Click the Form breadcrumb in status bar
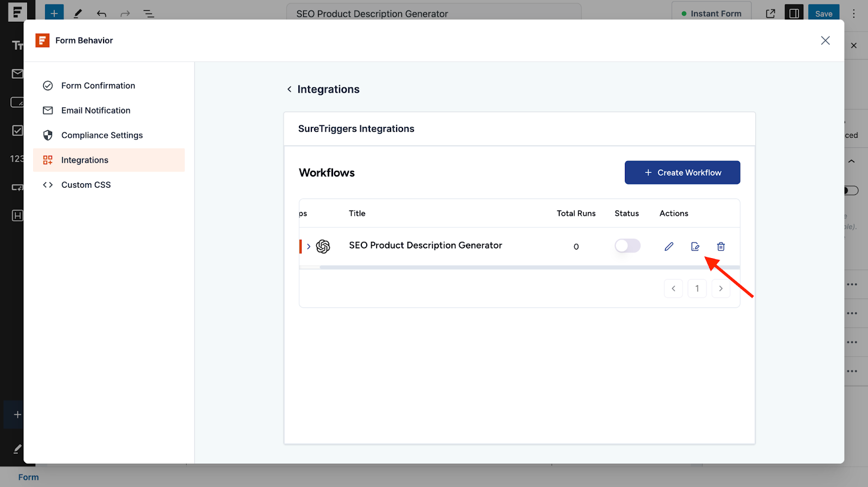868x487 pixels. pos(28,477)
